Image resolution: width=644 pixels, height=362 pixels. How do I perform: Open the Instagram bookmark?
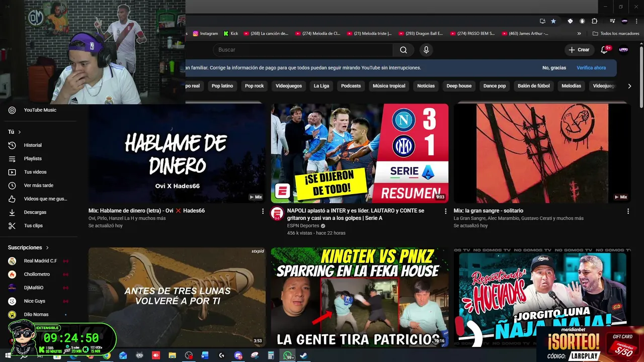(x=205, y=34)
